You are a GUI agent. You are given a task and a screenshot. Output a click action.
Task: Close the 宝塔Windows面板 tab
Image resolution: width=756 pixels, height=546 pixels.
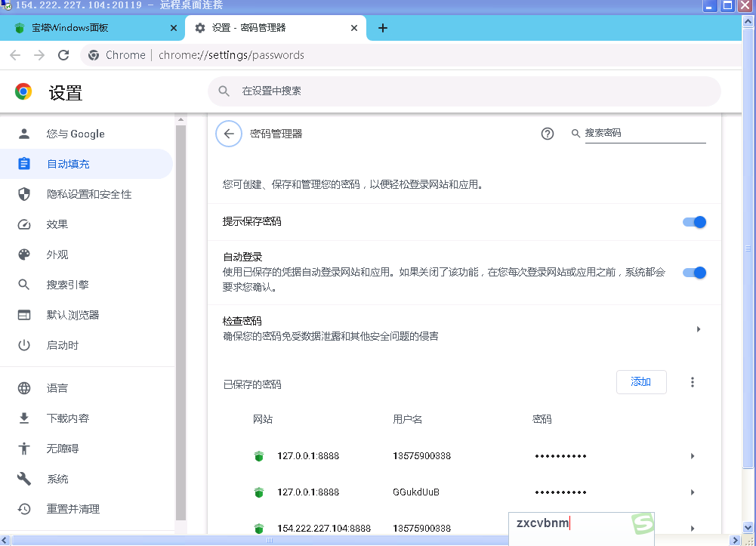[174, 28]
